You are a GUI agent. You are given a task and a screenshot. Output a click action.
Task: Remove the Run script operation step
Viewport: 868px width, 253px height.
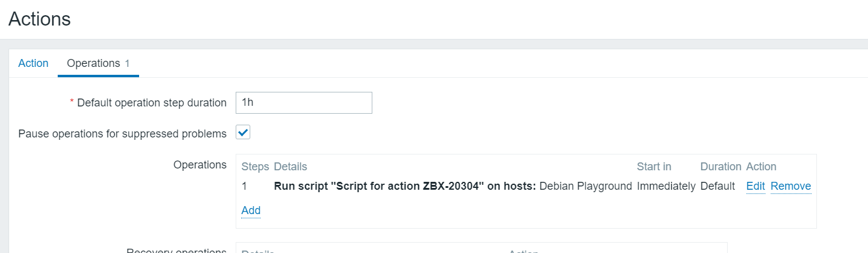[x=791, y=186]
